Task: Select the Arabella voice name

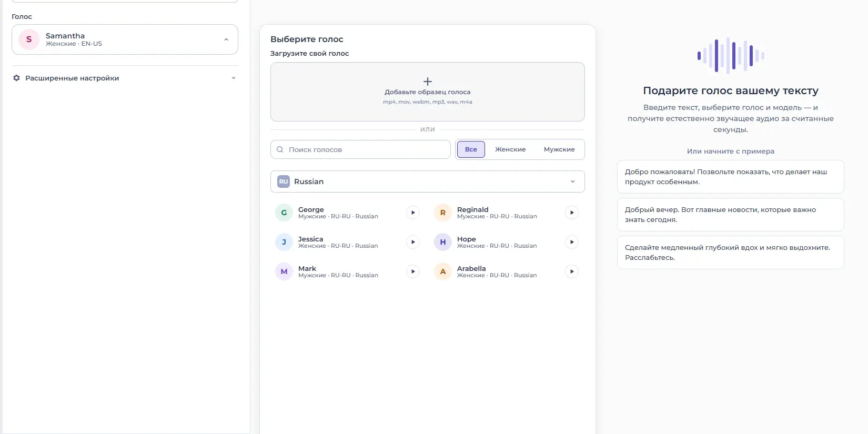Action: 471,268
